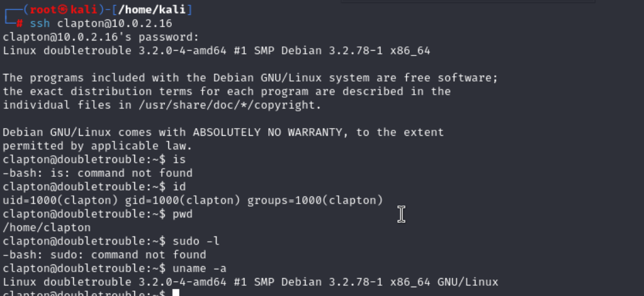Click the red hash prompt symbol before ssh
Screen dimensions: 644x296
pos(19,23)
